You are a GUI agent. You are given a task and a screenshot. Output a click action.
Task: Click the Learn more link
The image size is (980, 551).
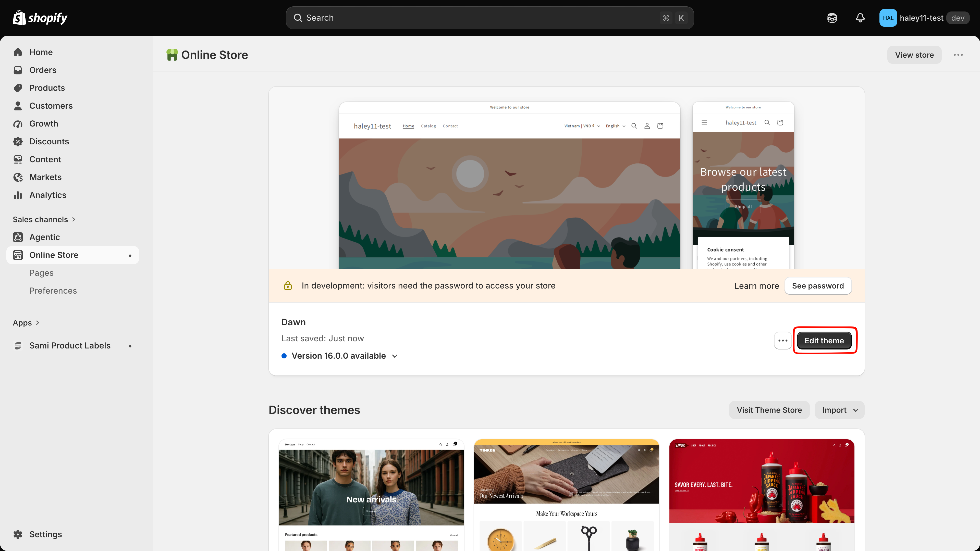[x=757, y=286]
